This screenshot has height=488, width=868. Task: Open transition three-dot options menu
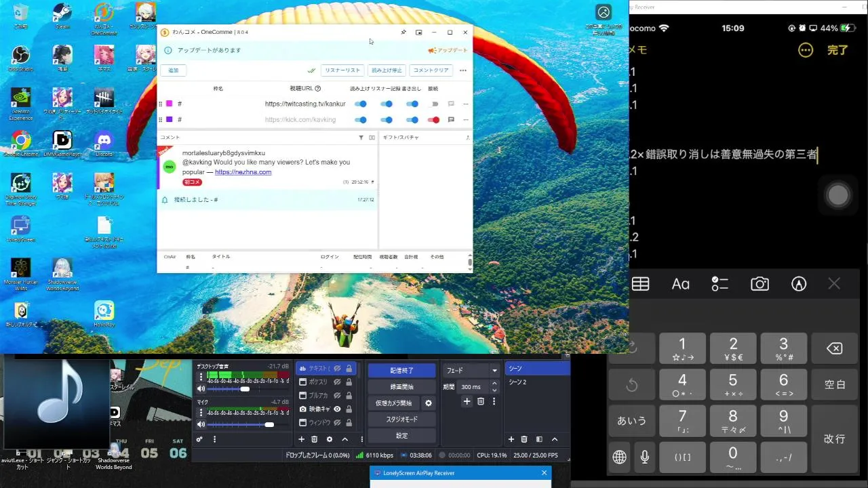click(x=494, y=402)
